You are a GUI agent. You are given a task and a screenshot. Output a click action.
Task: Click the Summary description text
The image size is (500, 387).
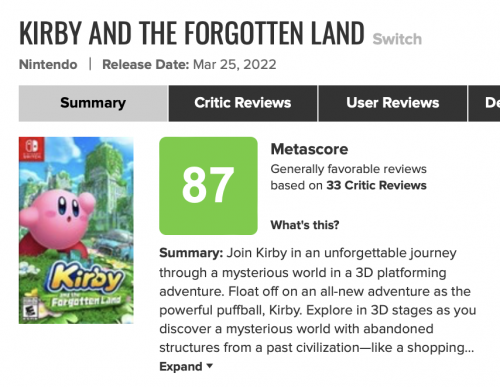click(317, 300)
